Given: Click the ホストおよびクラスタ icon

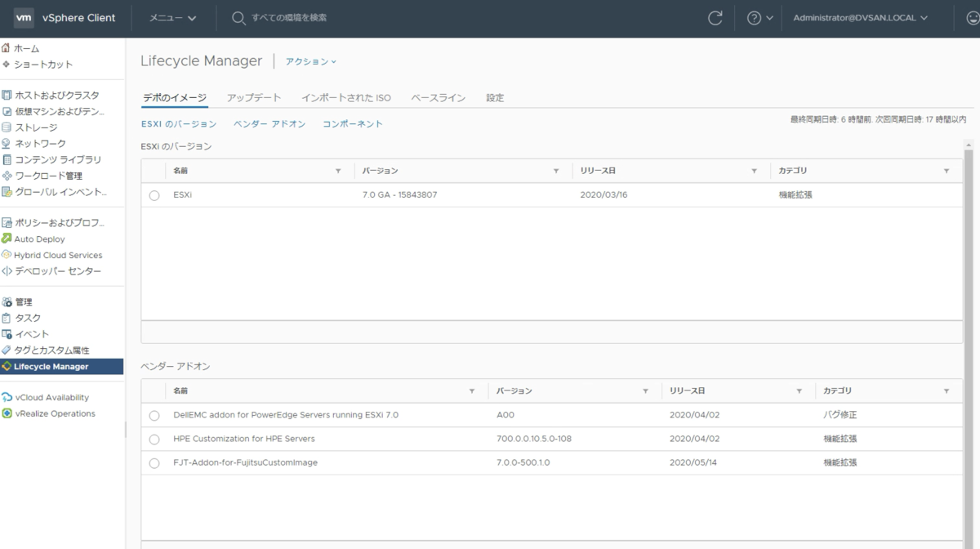Looking at the screenshot, I should [7, 96].
